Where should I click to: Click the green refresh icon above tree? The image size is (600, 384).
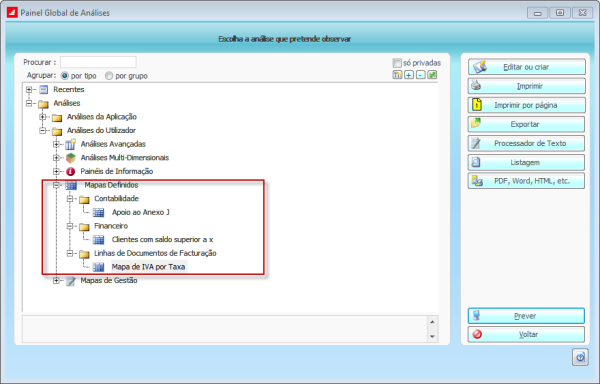point(432,75)
